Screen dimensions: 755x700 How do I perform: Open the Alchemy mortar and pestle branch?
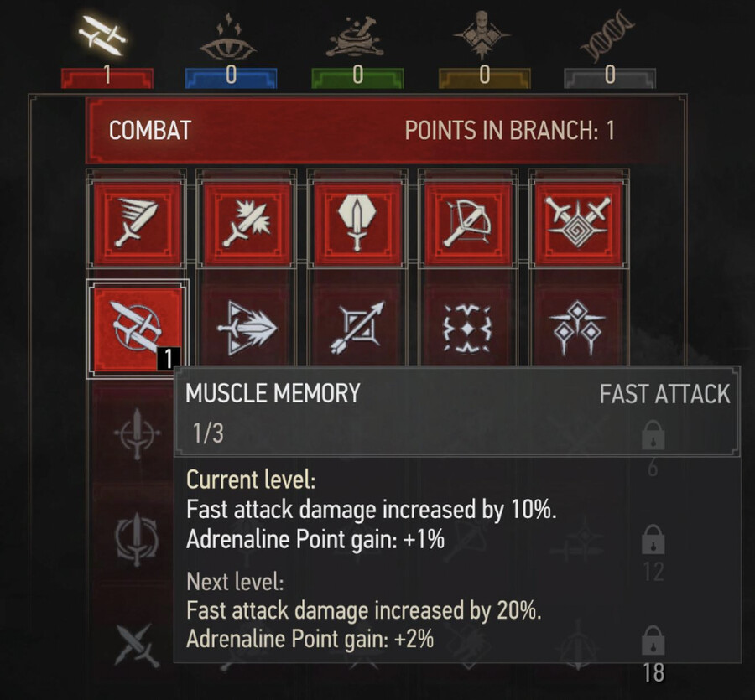[x=356, y=38]
